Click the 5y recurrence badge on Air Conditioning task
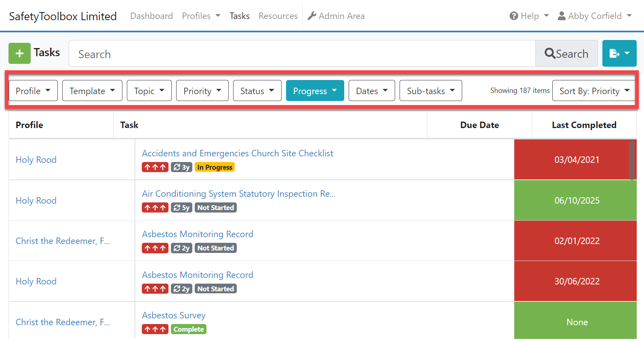Screen dimensions: 644x343 pos(181,208)
